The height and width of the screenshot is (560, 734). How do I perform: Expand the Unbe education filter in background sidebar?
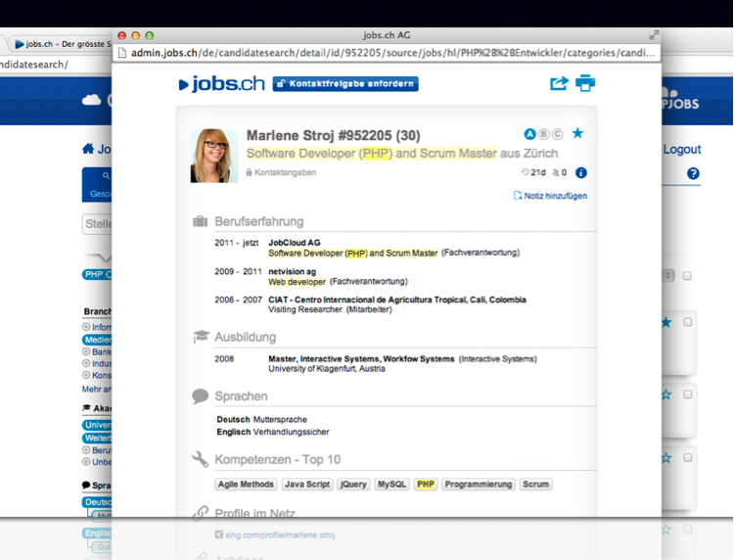tap(86, 462)
